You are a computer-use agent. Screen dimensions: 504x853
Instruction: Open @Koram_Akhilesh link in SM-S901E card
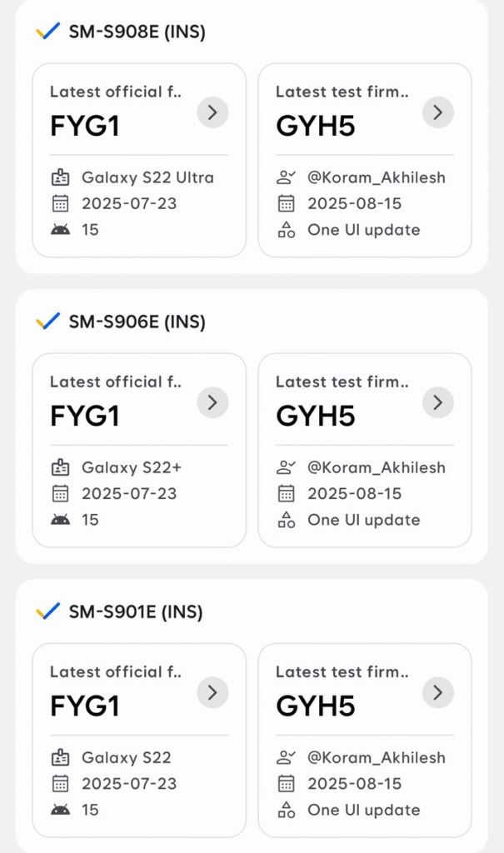(377, 757)
